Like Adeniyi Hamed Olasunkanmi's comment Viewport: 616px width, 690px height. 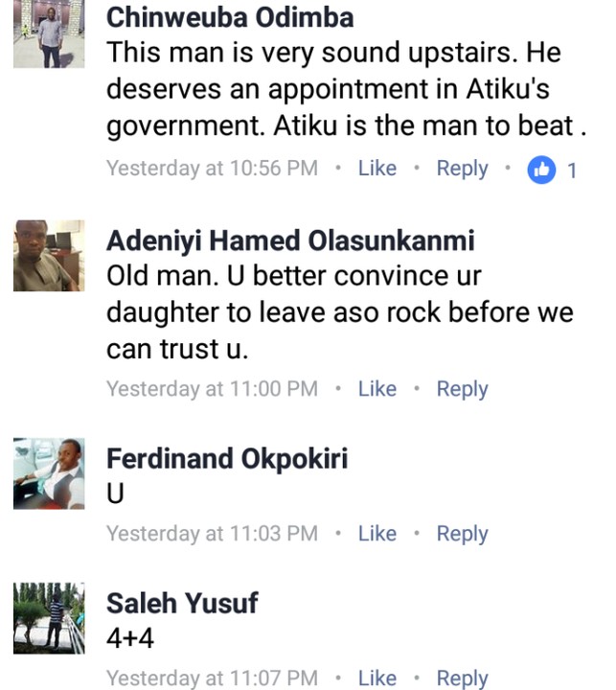click(x=376, y=389)
